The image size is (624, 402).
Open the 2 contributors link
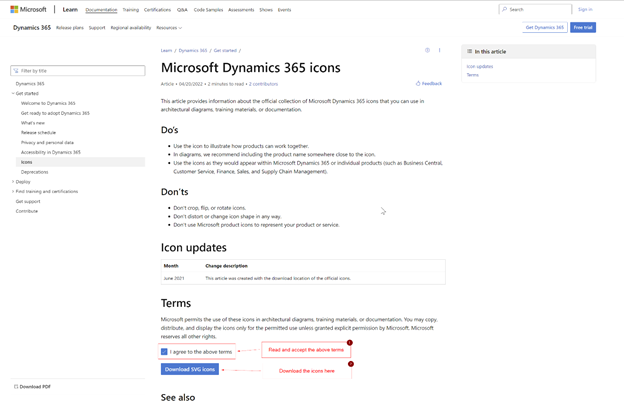tap(264, 84)
